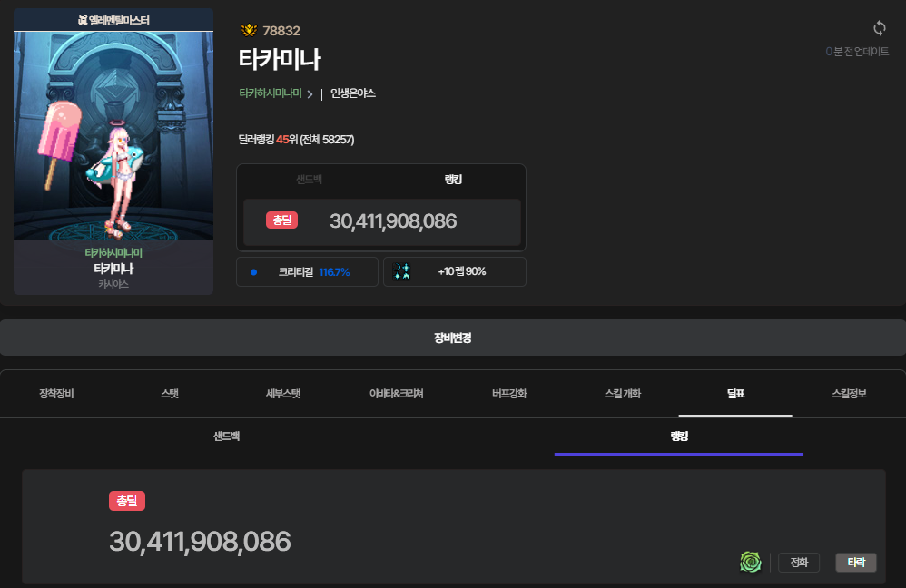The width and height of the screenshot is (906, 588).
Task: Switch to the 스킬정보 tab
Action: tap(849, 394)
